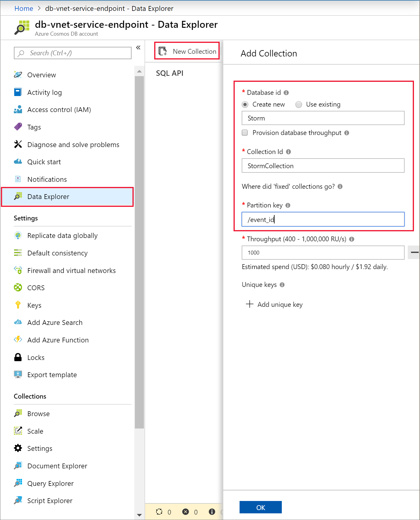This screenshot has width=420, height=520.
Task: Open Data Explorer in the sidebar
Action: click(x=48, y=197)
